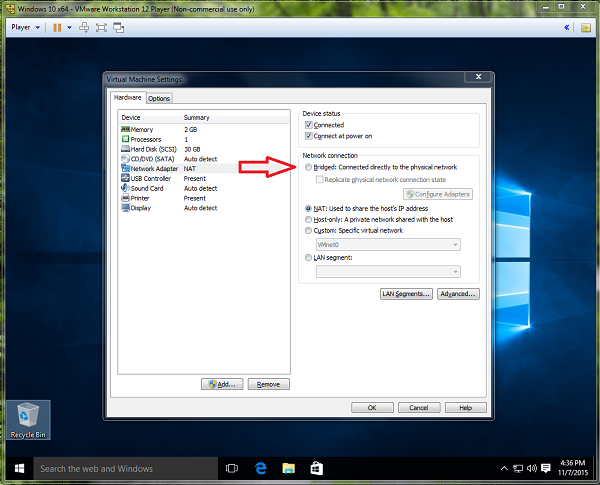
Task: Open Task View in guest taskbar
Action: [x=232, y=469]
